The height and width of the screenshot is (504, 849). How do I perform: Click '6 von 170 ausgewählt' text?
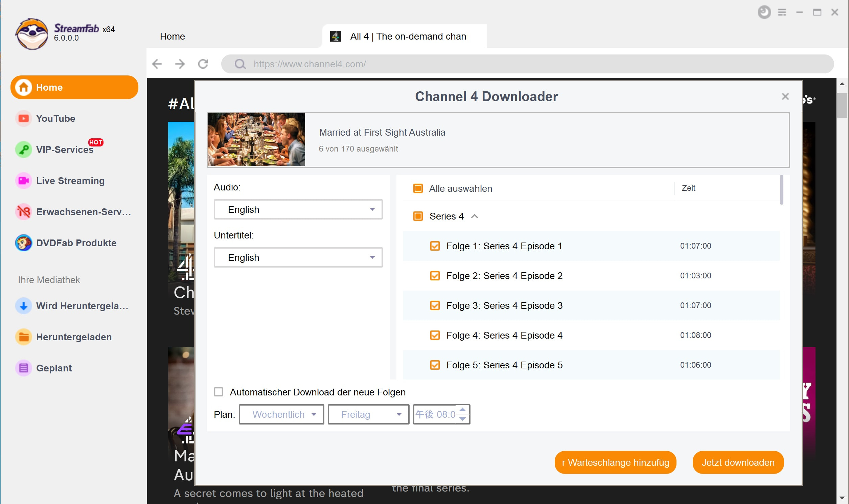pyautogui.click(x=358, y=149)
